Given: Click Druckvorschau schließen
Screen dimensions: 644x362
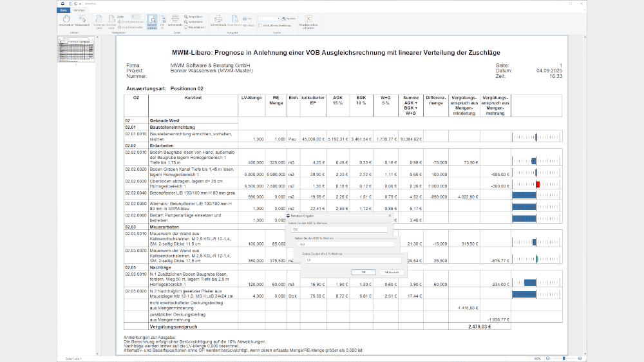Looking at the screenshot, I should (308, 22).
